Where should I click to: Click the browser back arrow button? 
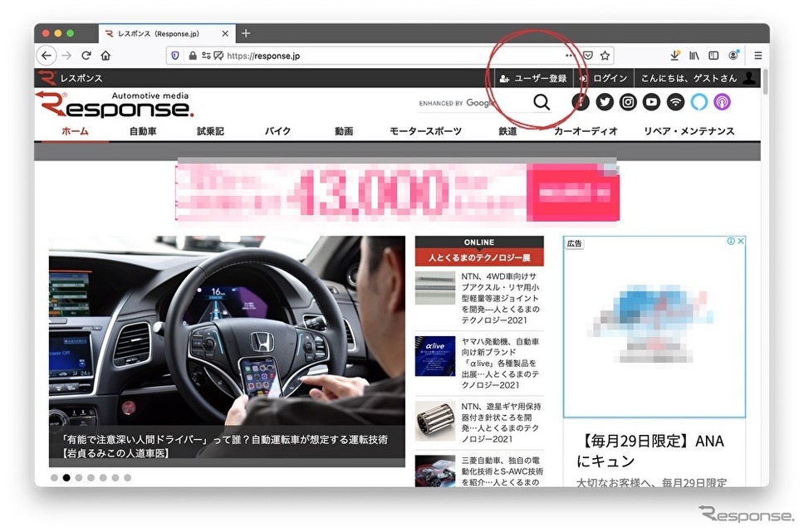tap(47, 56)
